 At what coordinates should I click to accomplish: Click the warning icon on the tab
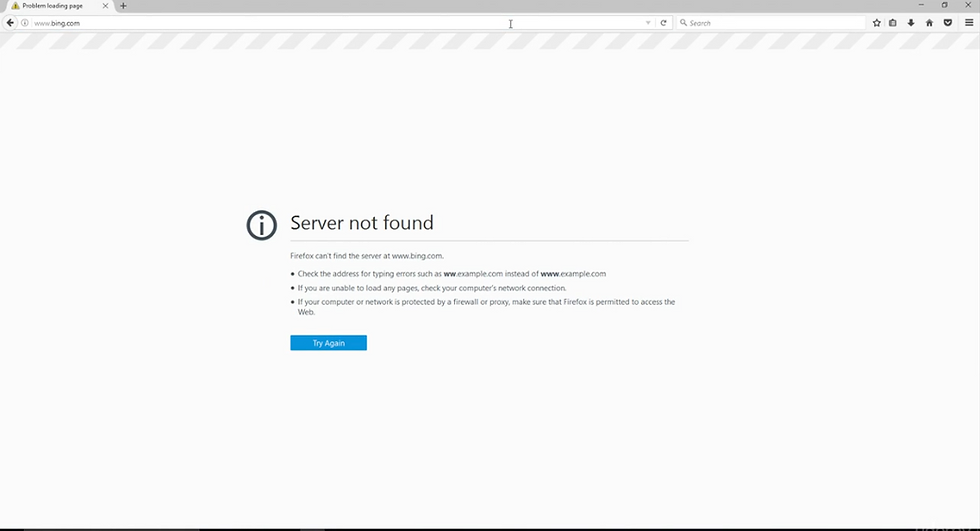click(x=16, y=6)
